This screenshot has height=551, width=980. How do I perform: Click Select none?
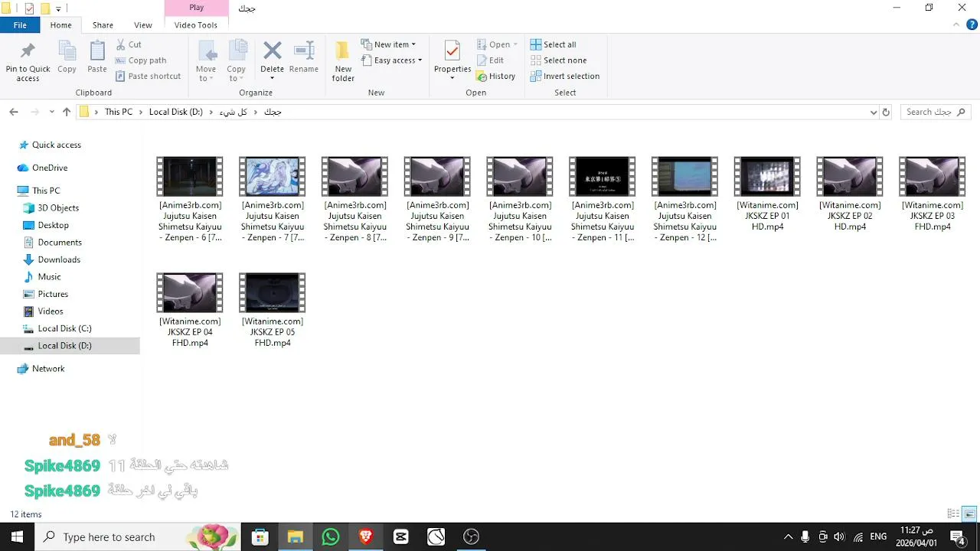(x=558, y=60)
